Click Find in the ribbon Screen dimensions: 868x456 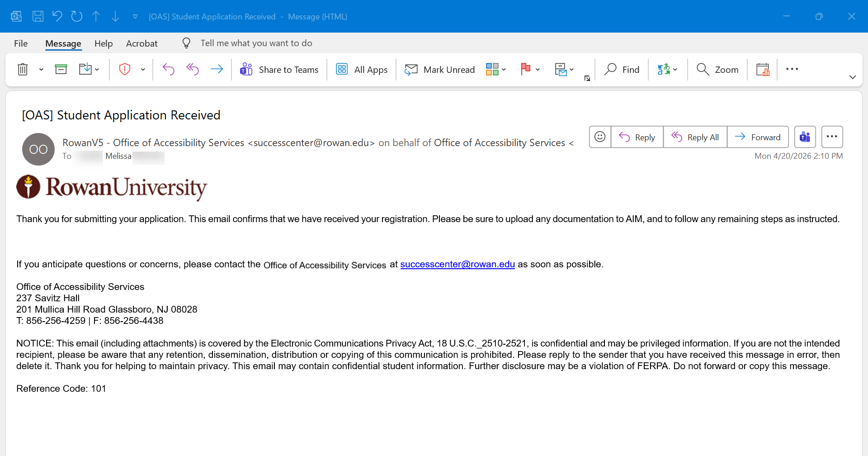tap(622, 70)
